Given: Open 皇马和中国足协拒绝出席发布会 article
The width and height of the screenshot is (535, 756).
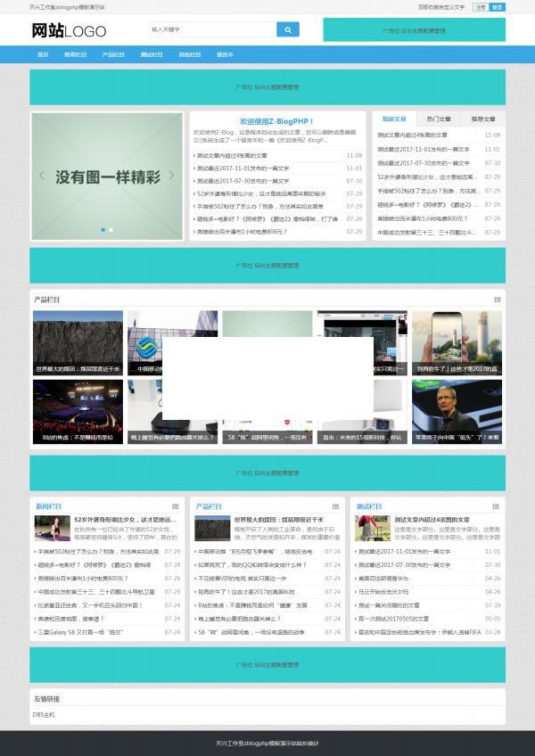Looking at the screenshot, I should (420, 632).
